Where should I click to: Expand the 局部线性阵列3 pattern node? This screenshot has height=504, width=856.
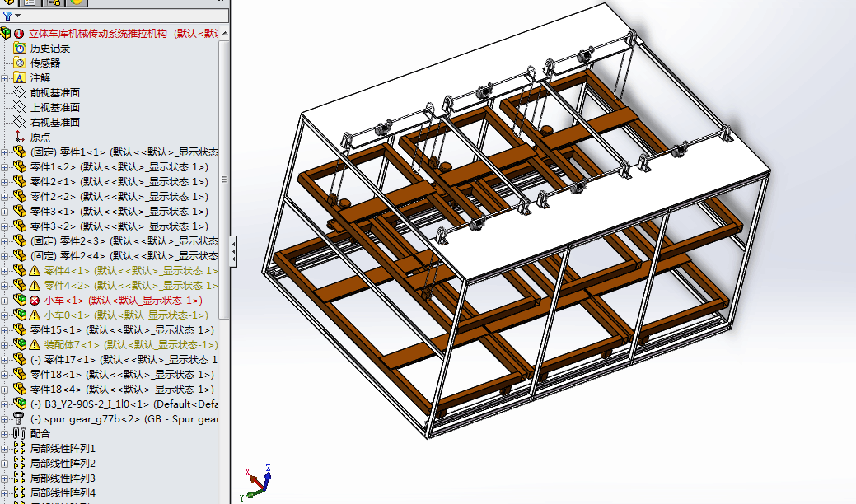pyautogui.click(x=4, y=478)
